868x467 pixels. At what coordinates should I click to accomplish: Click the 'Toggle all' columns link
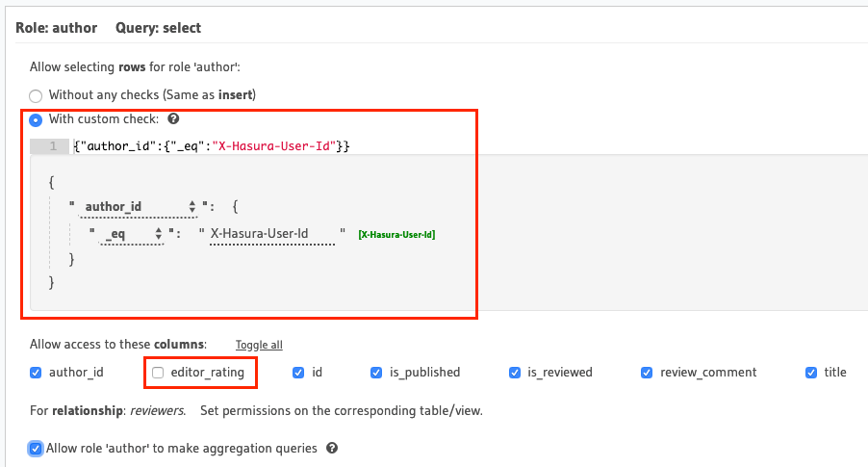click(x=259, y=345)
